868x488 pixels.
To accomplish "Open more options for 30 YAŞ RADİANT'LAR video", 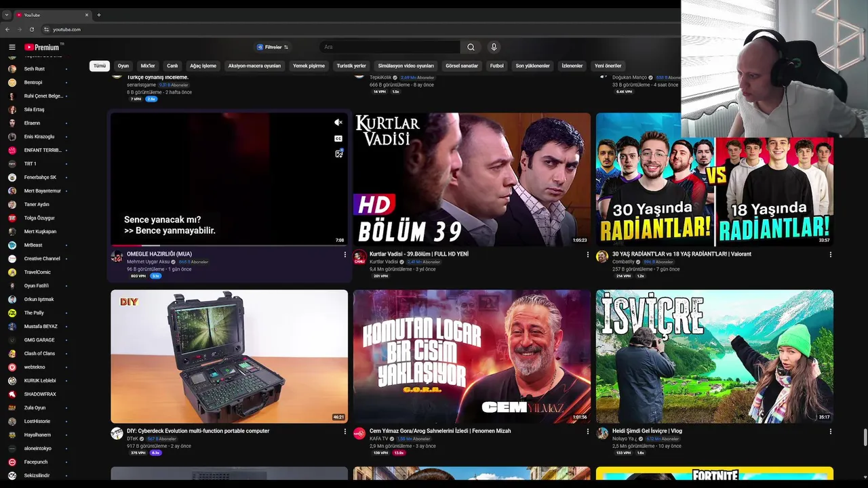I will click(830, 255).
